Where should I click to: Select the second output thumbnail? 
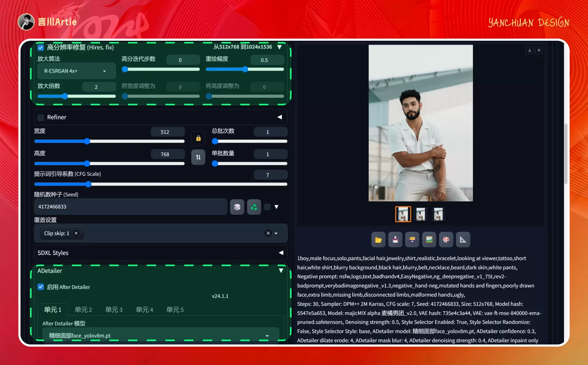click(x=420, y=214)
